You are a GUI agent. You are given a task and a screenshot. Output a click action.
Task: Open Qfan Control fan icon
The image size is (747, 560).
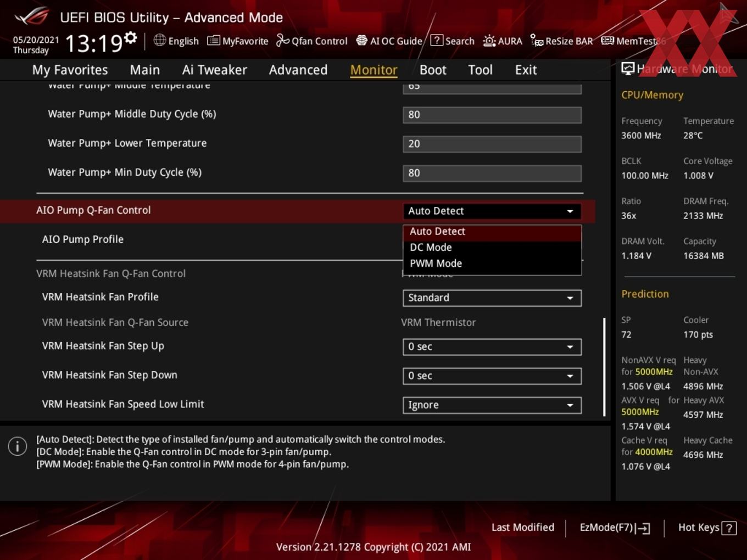coord(282,40)
